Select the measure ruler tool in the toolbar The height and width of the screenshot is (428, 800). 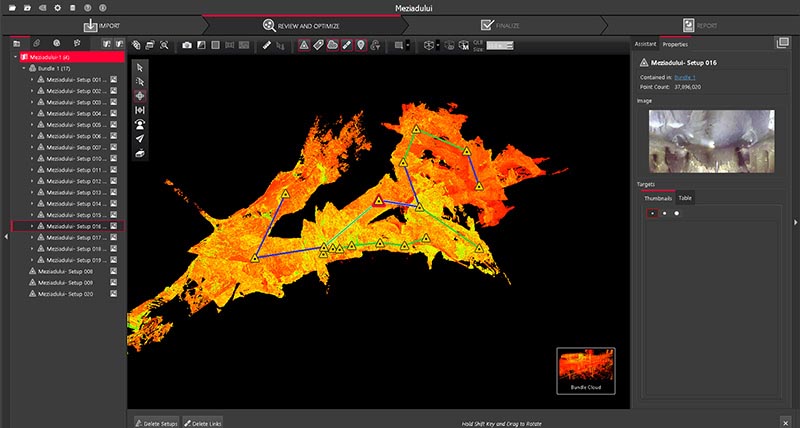(267, 45)
